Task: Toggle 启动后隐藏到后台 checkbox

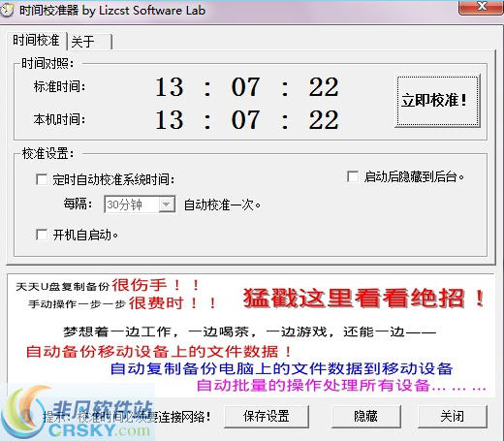Action: [353, 176]
